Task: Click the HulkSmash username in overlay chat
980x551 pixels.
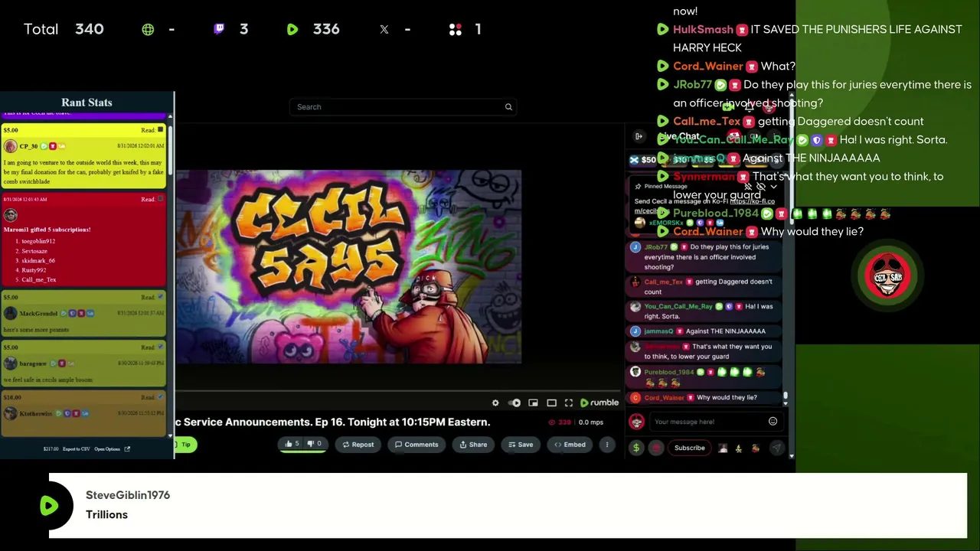Action: tap(703, 29)
